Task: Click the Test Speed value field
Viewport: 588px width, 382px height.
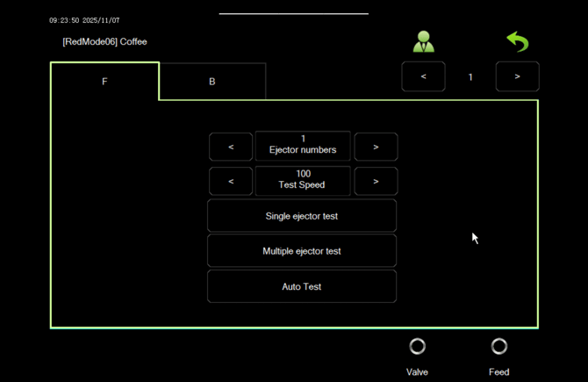Action: click(x=303, y=180)
